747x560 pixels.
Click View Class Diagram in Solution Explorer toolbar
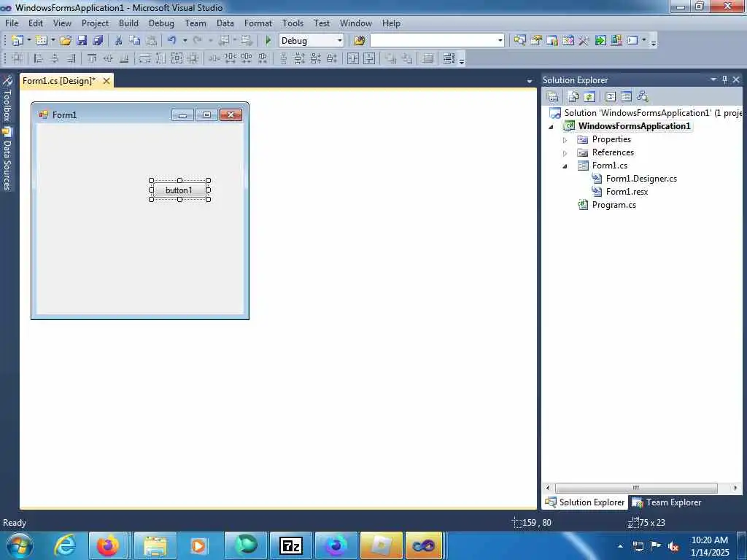tap(643, 97)
